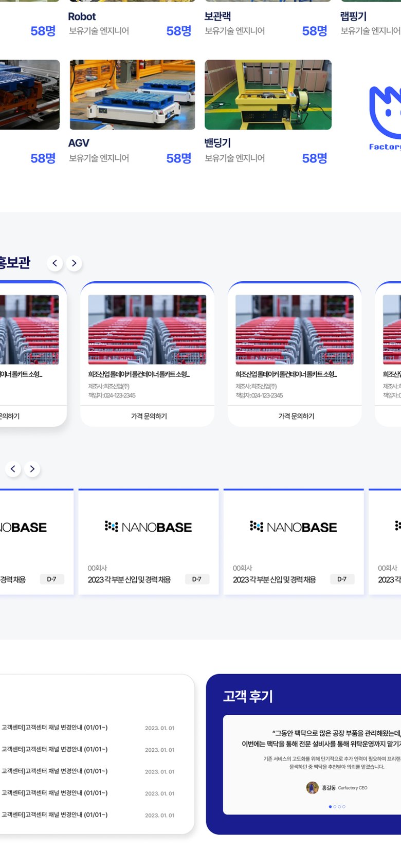
Task: Open the 보관랙 category title
Action: tap(217, 16)
